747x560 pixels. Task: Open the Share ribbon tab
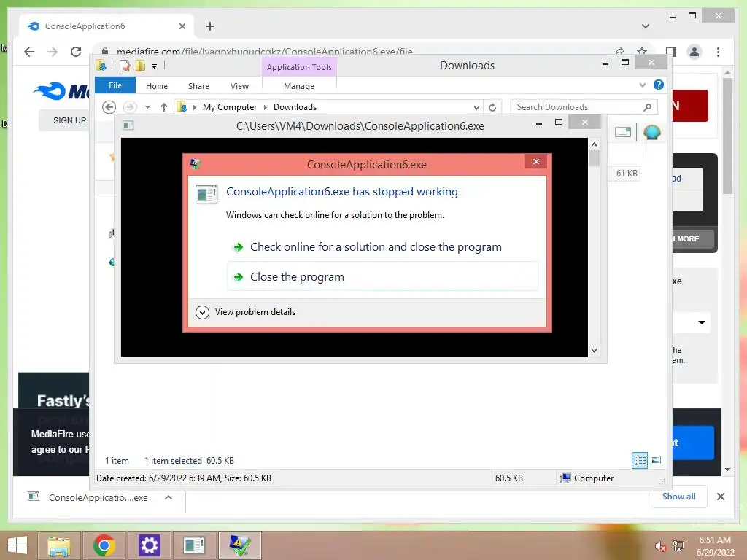tap(198, 86)
